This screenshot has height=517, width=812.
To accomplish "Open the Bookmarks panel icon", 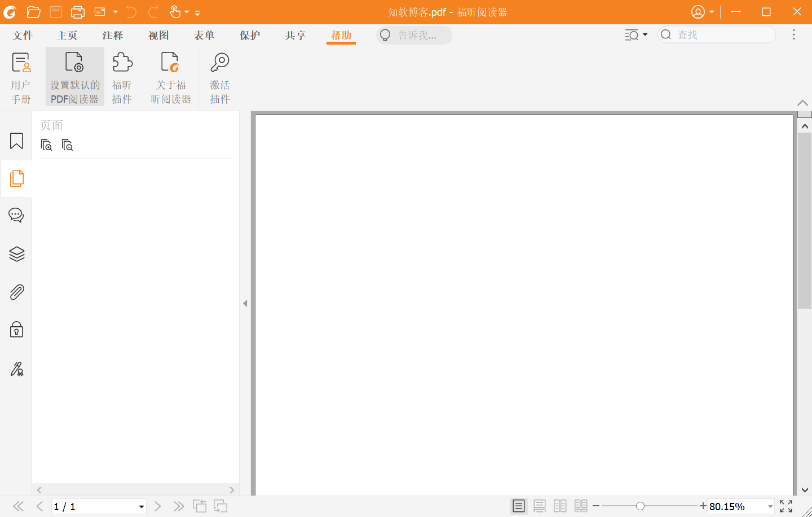I will click(x=16, y=141).
